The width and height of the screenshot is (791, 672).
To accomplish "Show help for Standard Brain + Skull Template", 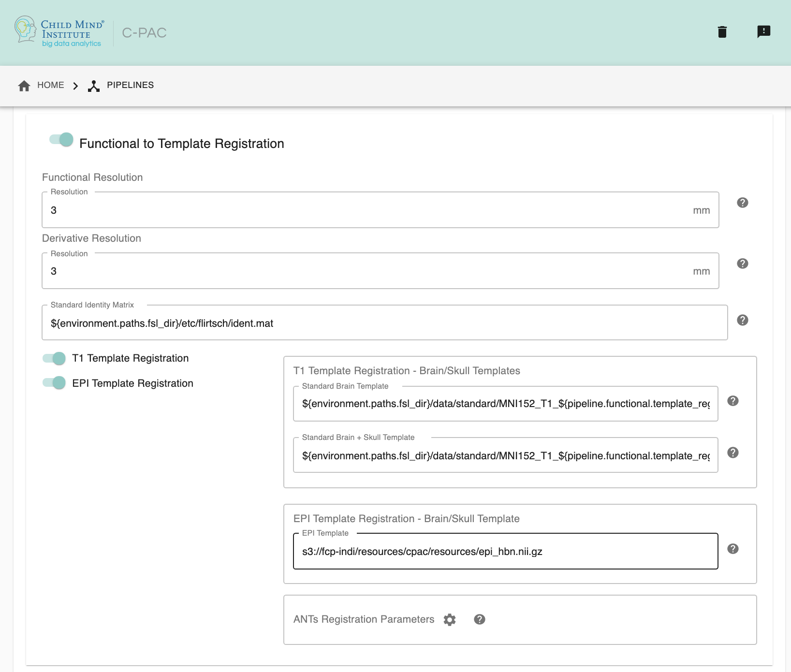I will (732, 453).
